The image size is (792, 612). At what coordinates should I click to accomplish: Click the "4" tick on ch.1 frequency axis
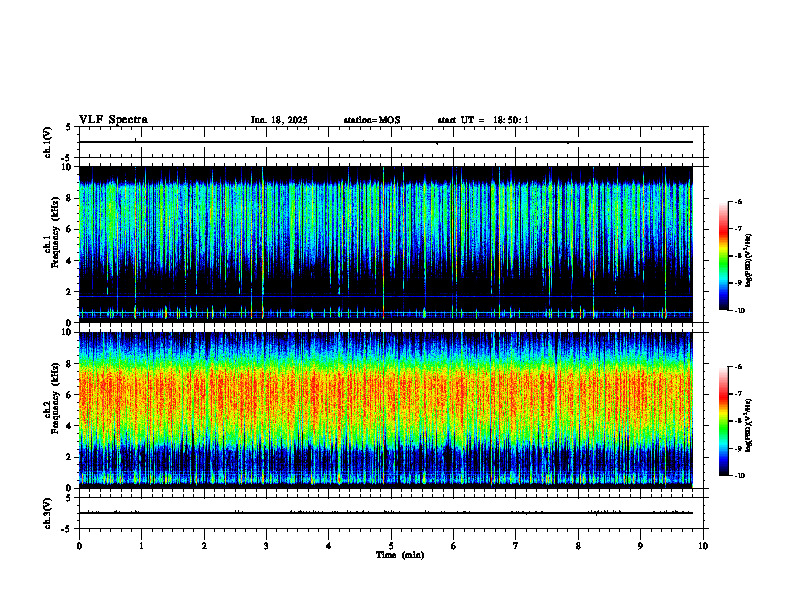point(70,261)
